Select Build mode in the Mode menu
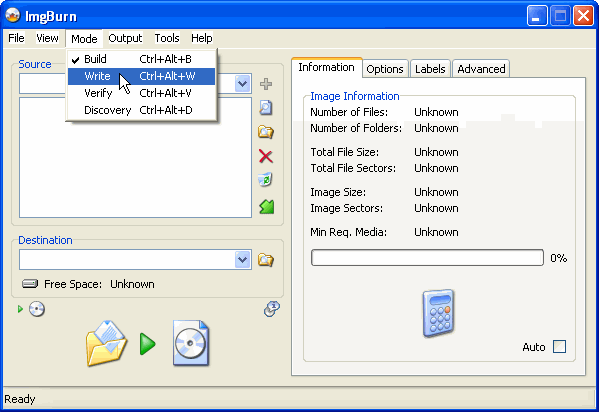Image resolution: width=599 pixels, height=412 pixels. 141,59
